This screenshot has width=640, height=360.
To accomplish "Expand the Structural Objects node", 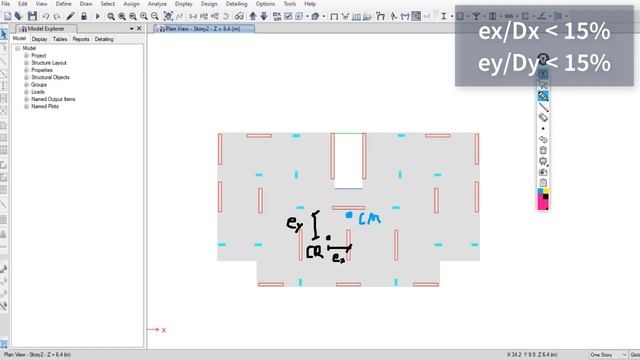I will click(27, 77).
